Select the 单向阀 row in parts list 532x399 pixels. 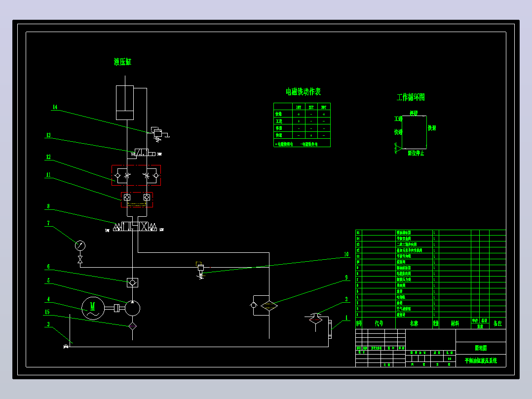pos(430,285)
